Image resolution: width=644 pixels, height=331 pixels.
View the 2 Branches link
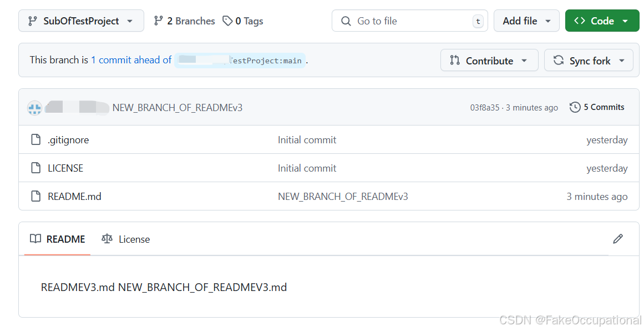[x=184, y=21]
